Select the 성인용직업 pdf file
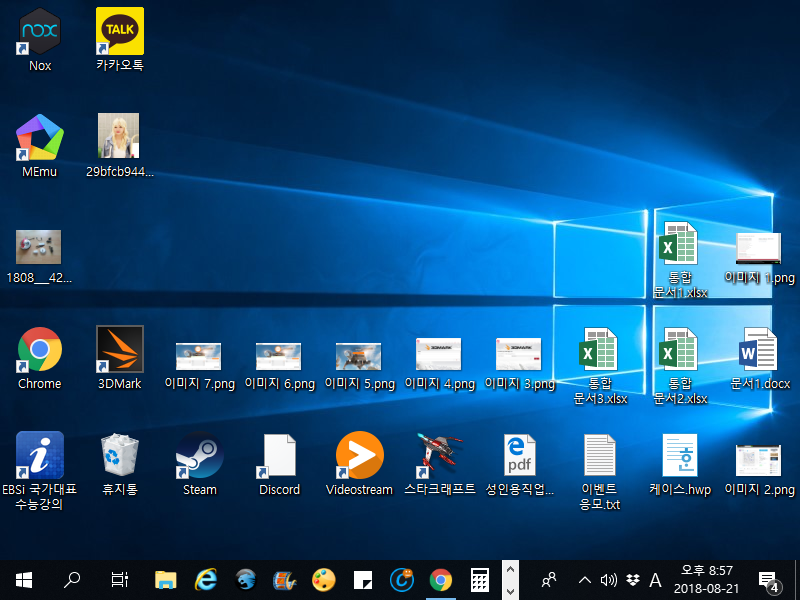 click(x=519, y=464)
